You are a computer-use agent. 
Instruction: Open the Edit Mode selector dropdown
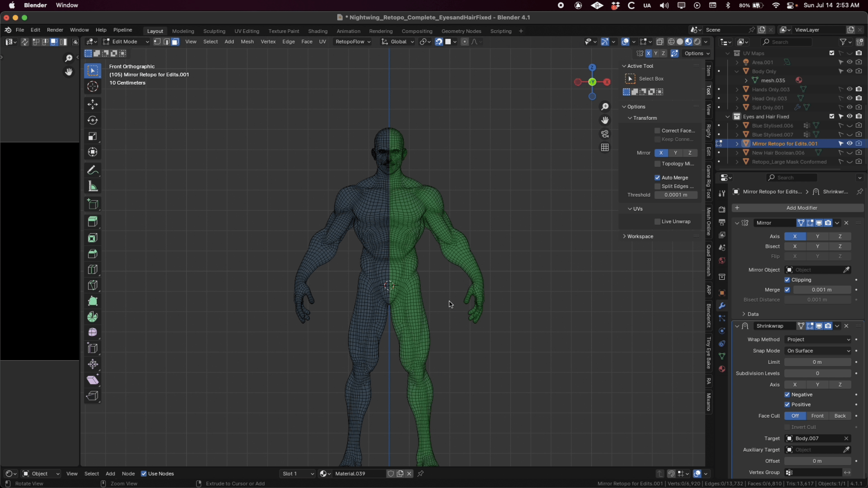pyautogui.click(x=125, y=41)
